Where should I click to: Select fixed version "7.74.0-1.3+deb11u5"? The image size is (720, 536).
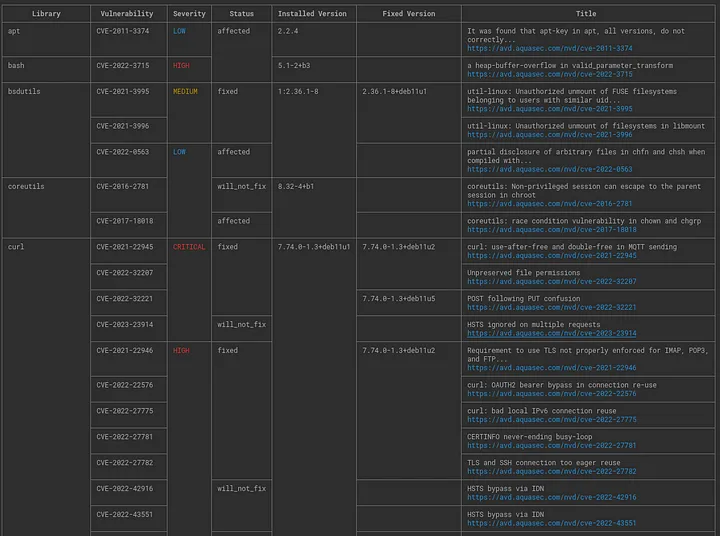coord(399,299)
